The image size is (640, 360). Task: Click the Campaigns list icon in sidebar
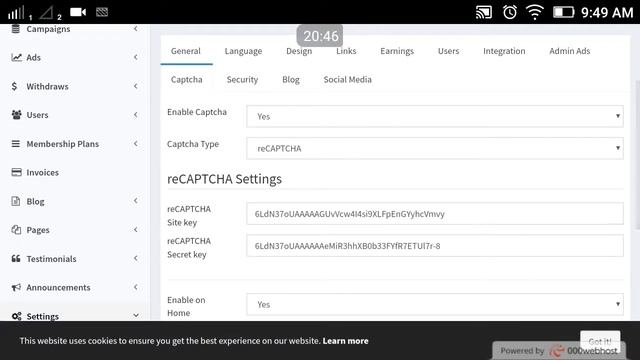(16, 29)
